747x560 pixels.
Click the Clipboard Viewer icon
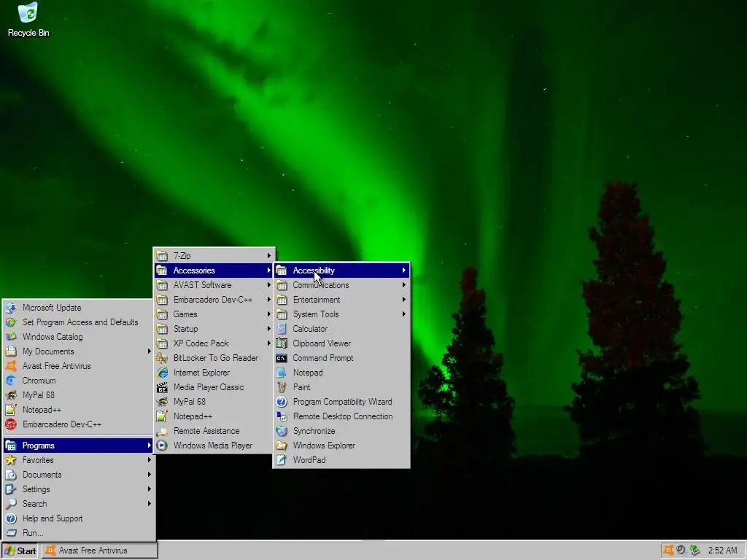click(x=282, y=343)
